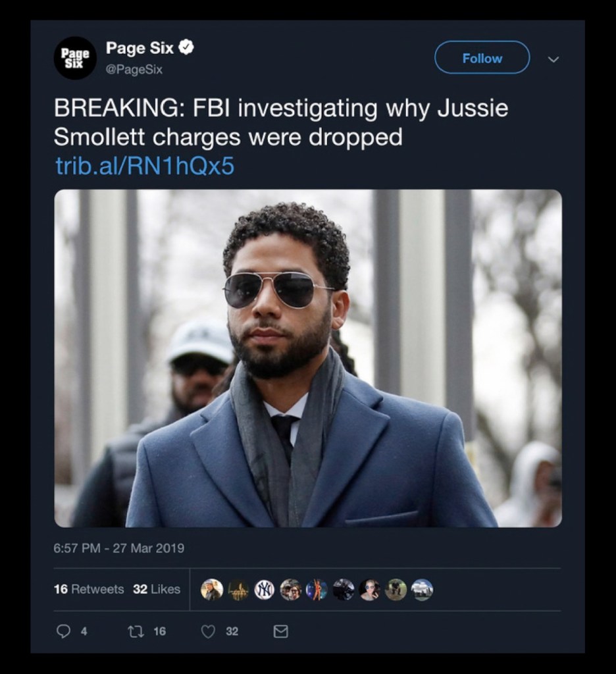Share tweet via Direct Message envelope icon

[x=280, y=631]
